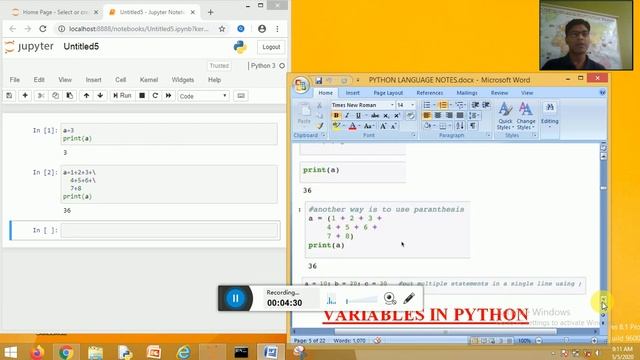Open the Jupyter File menu
Image resolution: width=640 pixels, height=360 pixels.
pos(15,80)
